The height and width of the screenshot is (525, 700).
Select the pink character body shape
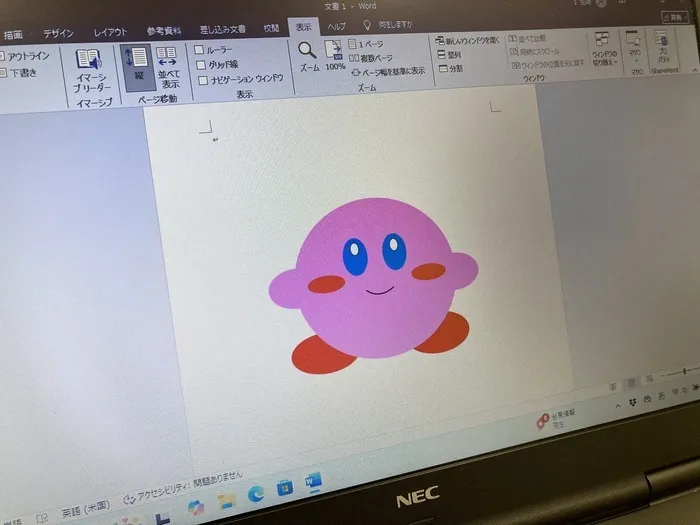click(x=375, y=278)
